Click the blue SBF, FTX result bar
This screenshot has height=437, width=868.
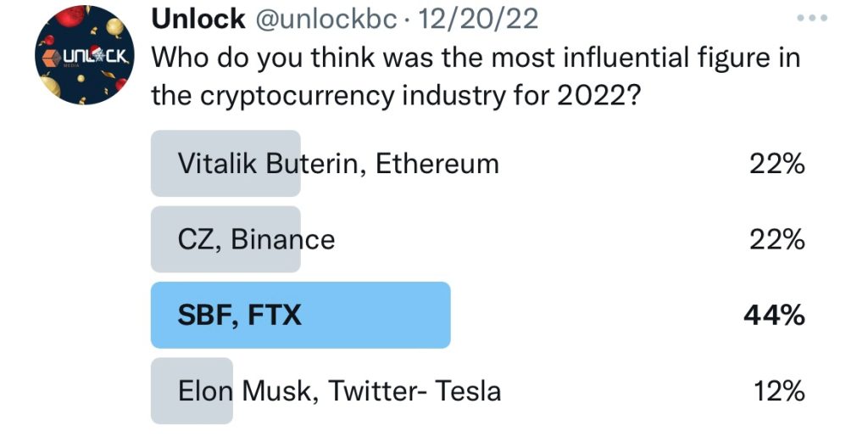[x=301, y=315]
